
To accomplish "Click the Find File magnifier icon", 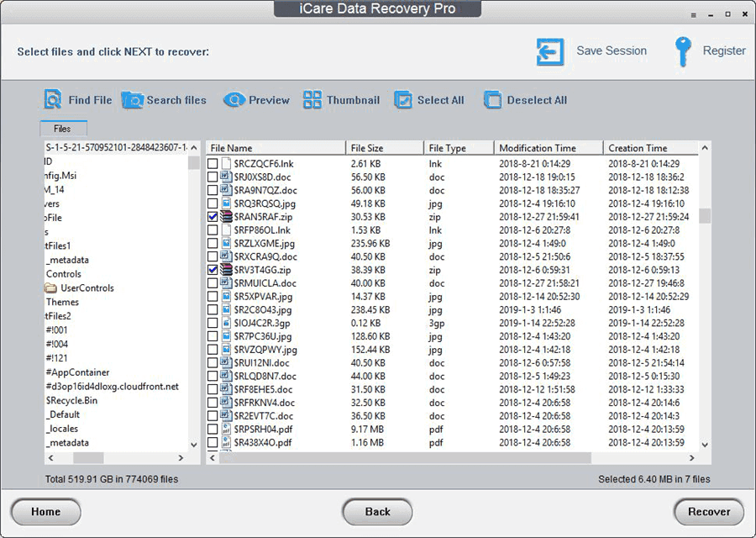I will click(x=53, y=99).
